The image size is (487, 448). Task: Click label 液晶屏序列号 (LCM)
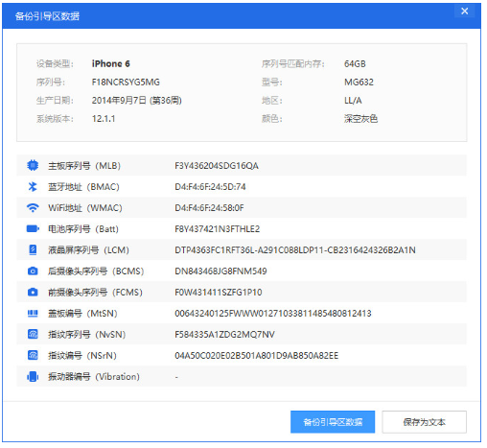click(88, 250)
